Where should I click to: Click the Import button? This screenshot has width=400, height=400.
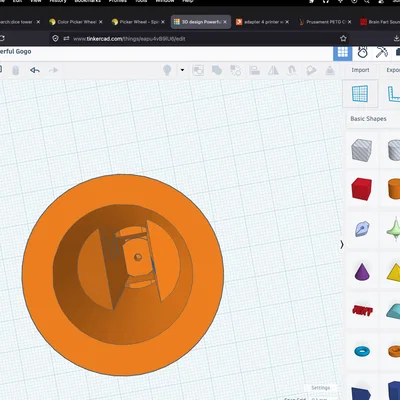click(360, 70)
